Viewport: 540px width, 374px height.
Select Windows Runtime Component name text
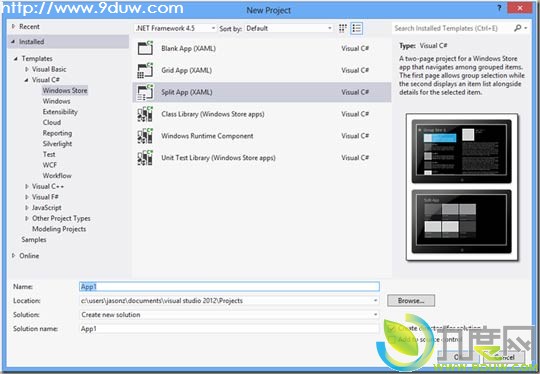(x=207, y=136)
